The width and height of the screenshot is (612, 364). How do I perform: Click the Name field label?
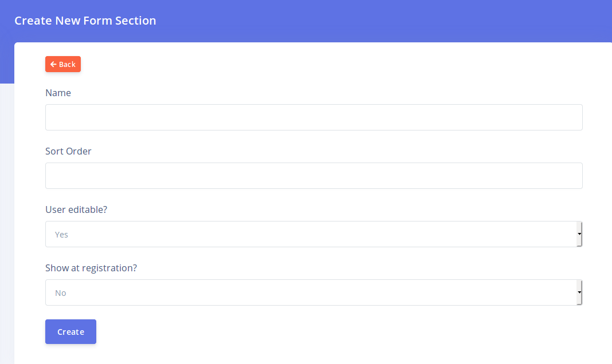pos(58,93)
